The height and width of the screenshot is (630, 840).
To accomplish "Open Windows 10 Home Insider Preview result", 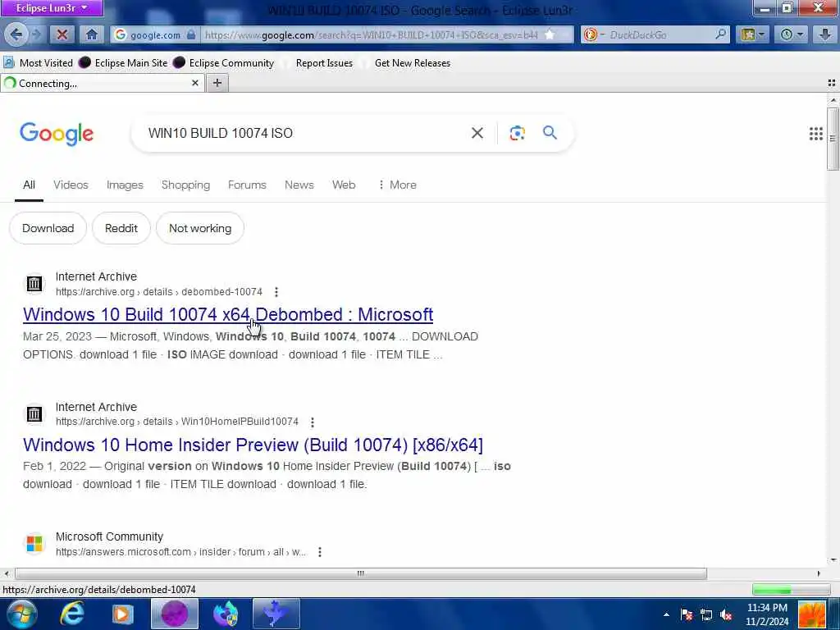I will click(253, 445).
